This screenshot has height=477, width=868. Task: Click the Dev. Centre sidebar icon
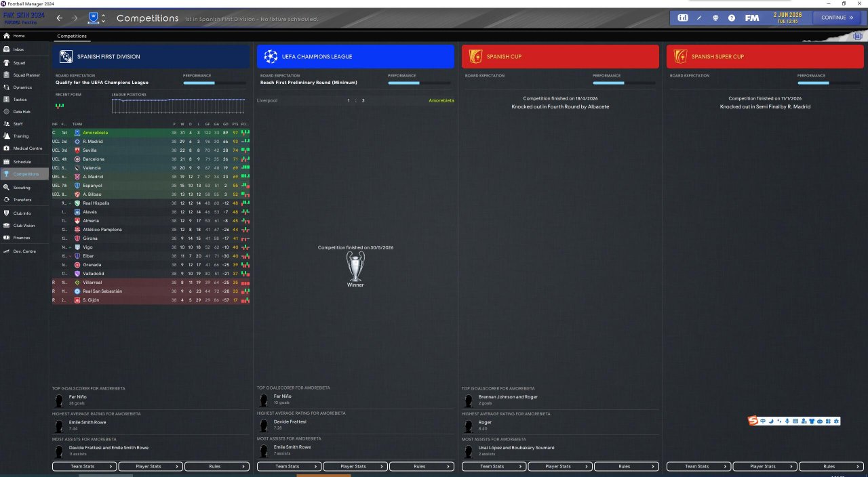pos(7,251)
